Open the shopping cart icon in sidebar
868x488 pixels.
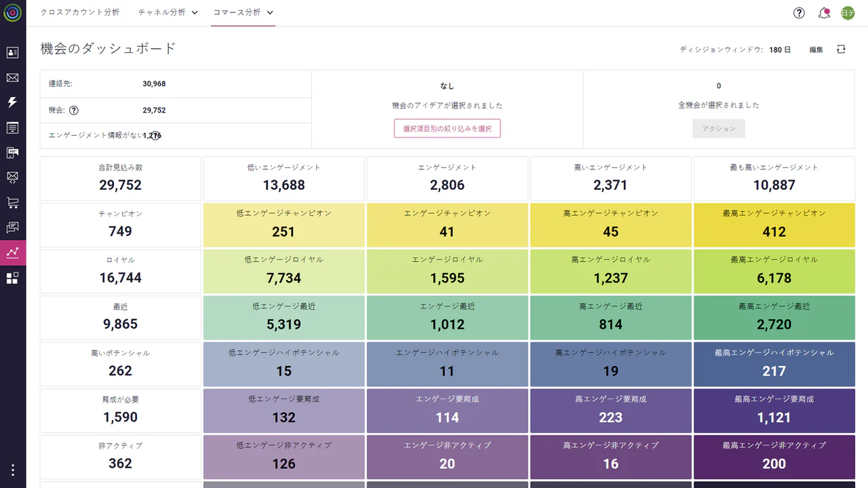[x=12, y=203]
